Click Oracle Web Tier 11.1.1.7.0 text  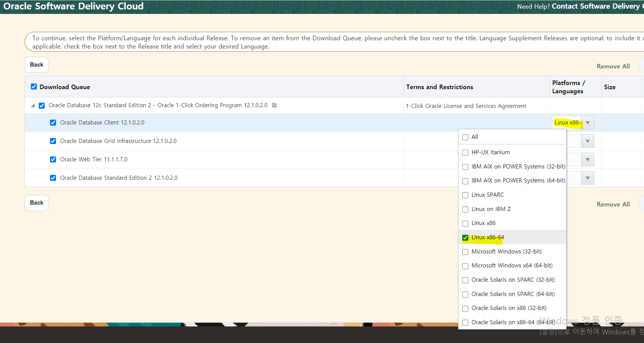coord(94,159)
